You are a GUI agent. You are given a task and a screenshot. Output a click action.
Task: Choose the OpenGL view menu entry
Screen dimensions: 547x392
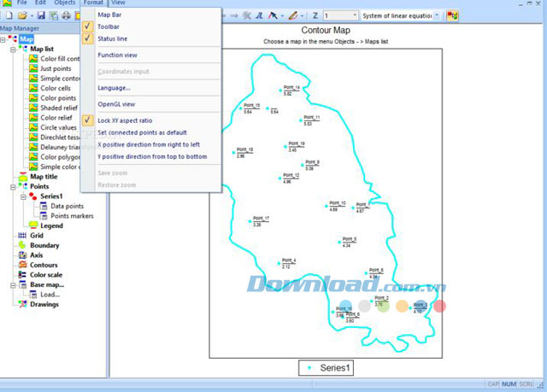point(116,104)
